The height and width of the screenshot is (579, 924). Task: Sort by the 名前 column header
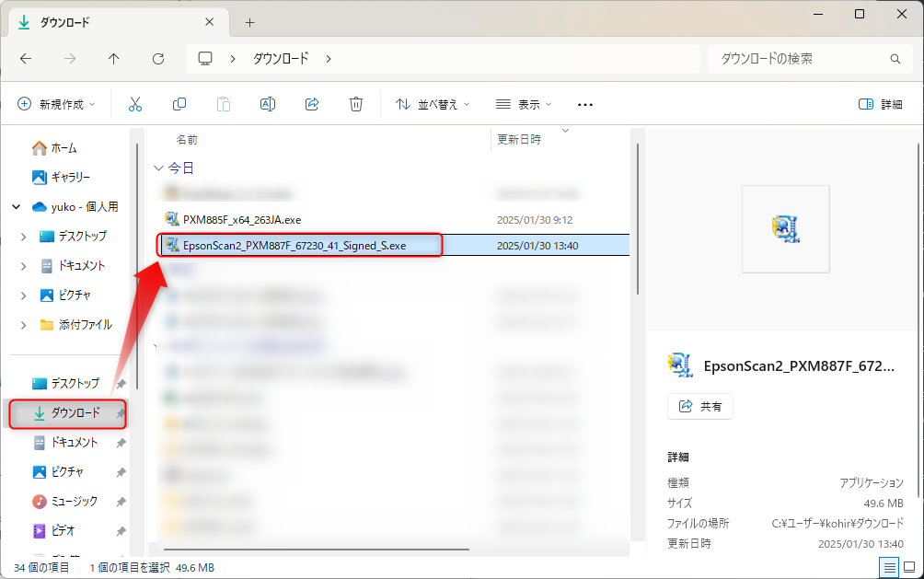(187, 140)
